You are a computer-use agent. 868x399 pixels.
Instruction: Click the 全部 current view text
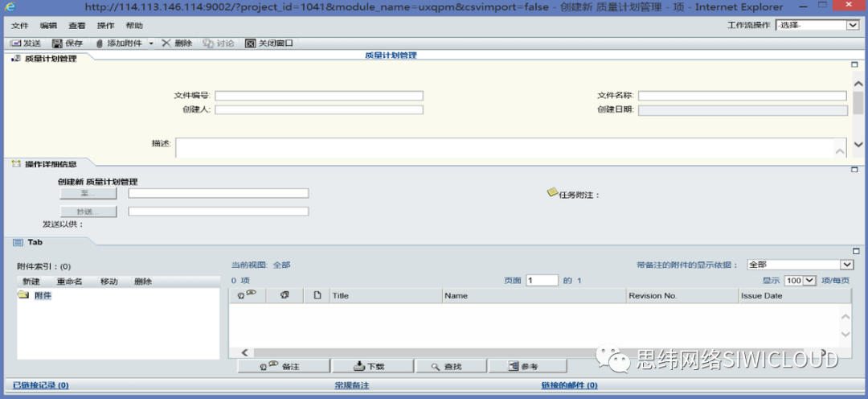pyautogui.click(x=281, y=265)
